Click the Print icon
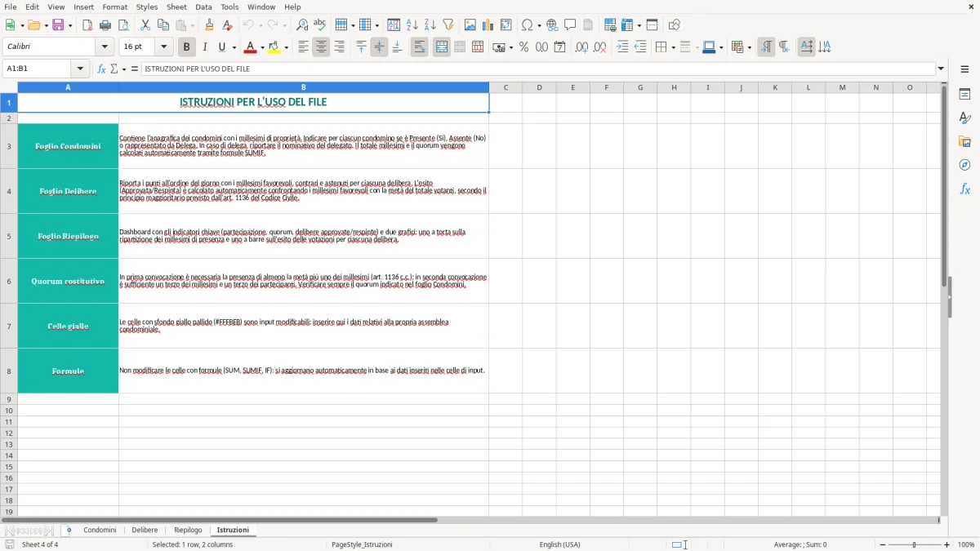This screenshot has width=980, height=551. [x=105, y=25]
